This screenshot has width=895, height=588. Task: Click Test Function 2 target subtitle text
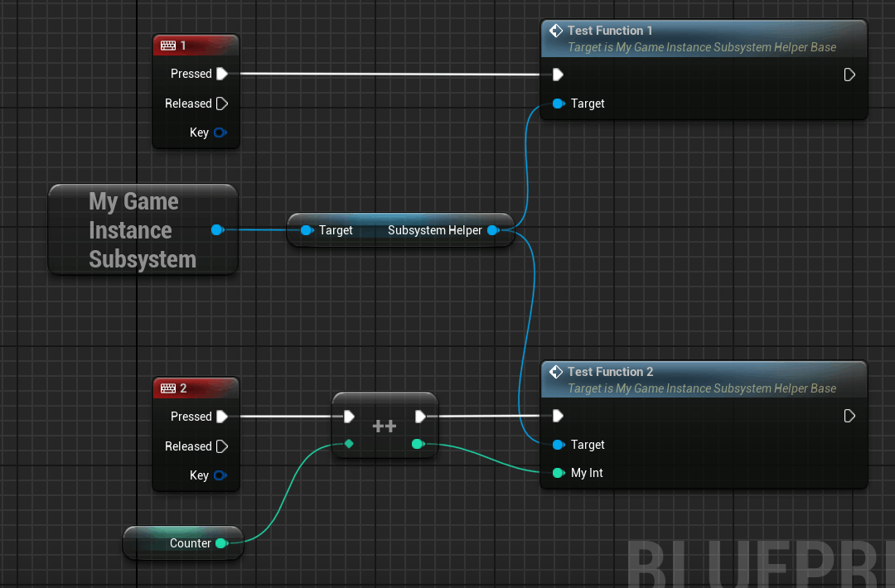[702, 388]
